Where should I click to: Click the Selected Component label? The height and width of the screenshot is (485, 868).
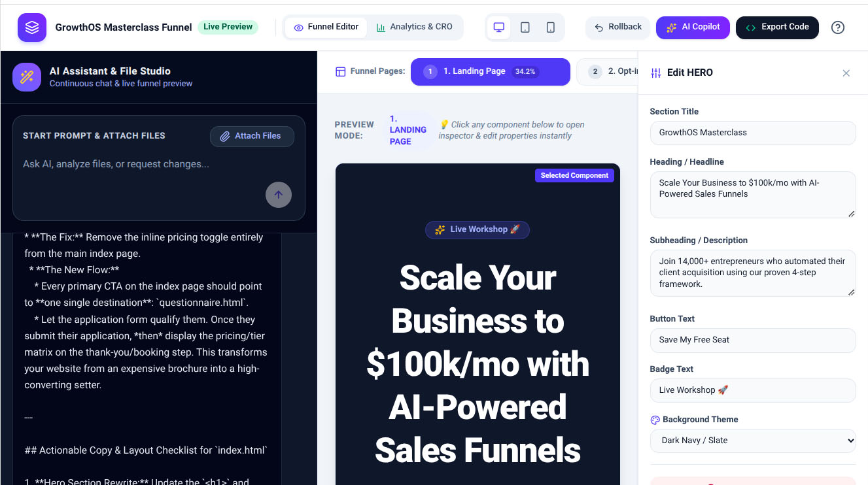tap(574, 175)
